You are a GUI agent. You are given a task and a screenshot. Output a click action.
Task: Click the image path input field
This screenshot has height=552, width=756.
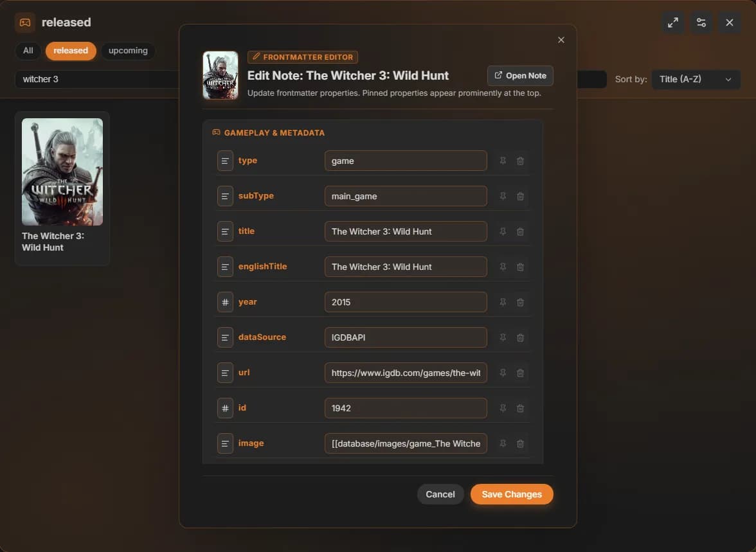pos(406,443)
